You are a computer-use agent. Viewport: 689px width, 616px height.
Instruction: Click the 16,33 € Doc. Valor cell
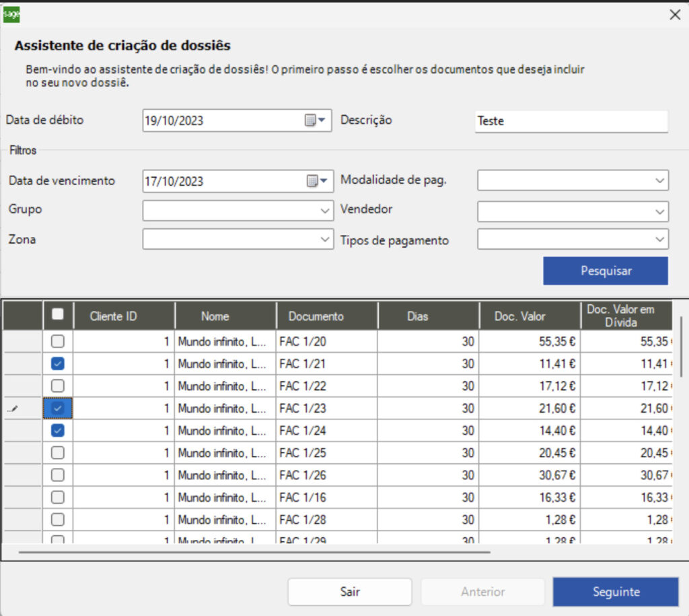pos(530,498)
